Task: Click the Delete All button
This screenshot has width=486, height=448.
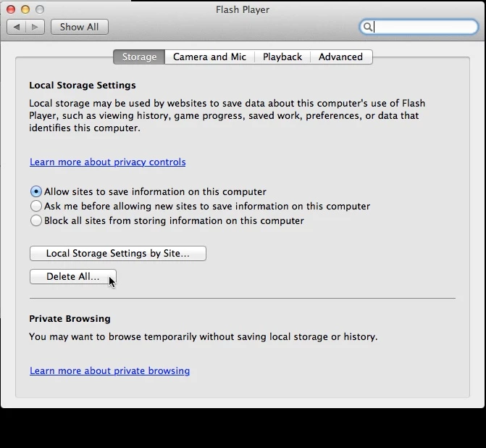Action: [73, 276]
